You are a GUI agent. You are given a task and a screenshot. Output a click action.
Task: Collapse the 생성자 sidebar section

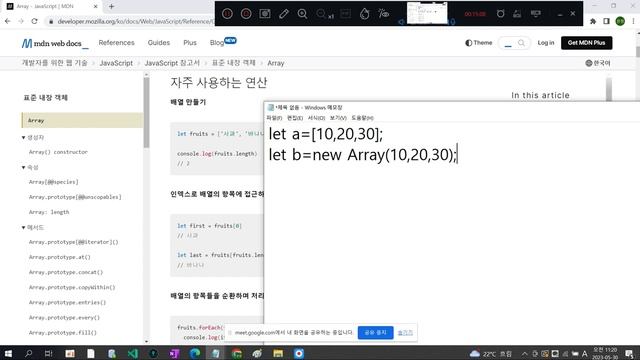[33, 138]
